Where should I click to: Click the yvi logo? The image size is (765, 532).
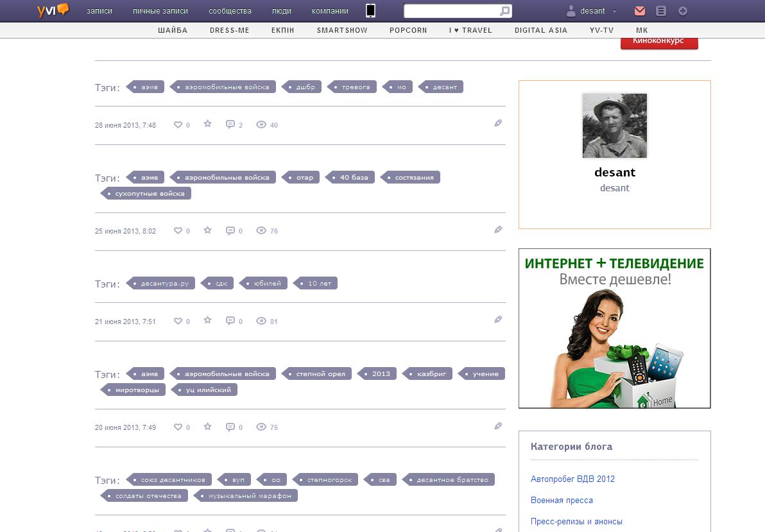point(53,10)
